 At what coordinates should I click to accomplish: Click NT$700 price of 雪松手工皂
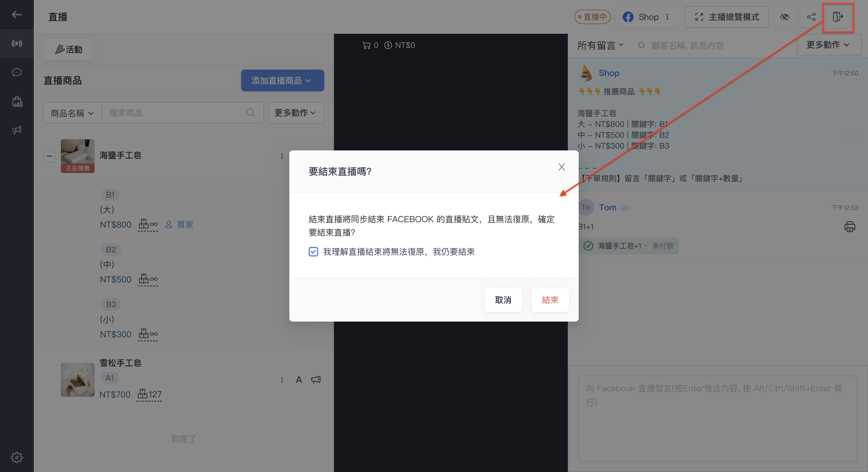pos(115,394)
